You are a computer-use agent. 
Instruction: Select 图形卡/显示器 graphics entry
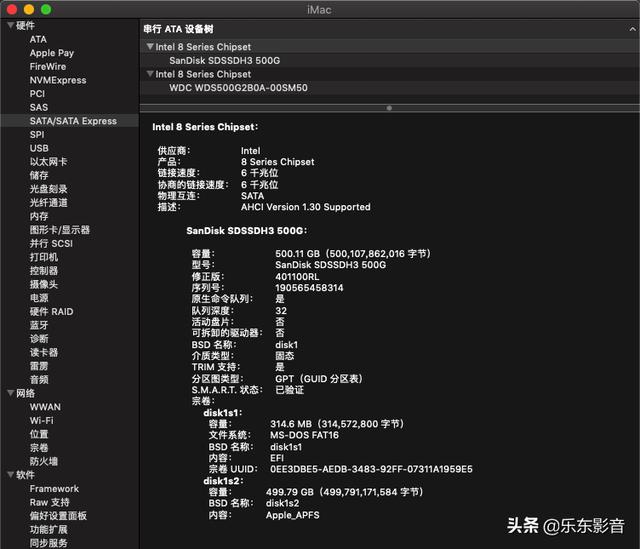click(x=60, y=230)
